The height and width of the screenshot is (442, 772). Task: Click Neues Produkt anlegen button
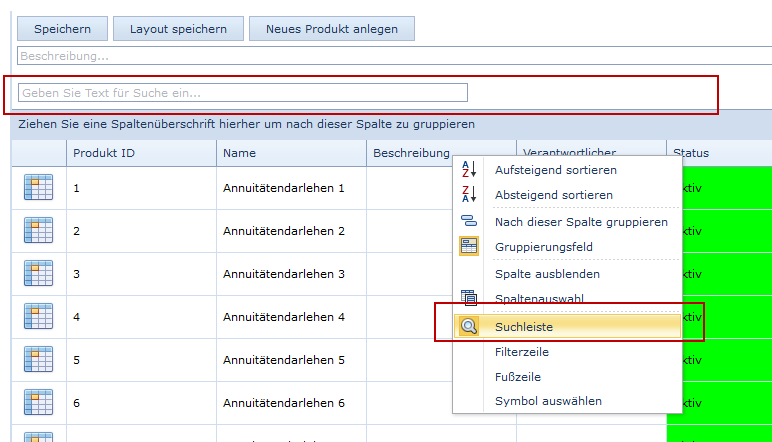coord(331,29)
